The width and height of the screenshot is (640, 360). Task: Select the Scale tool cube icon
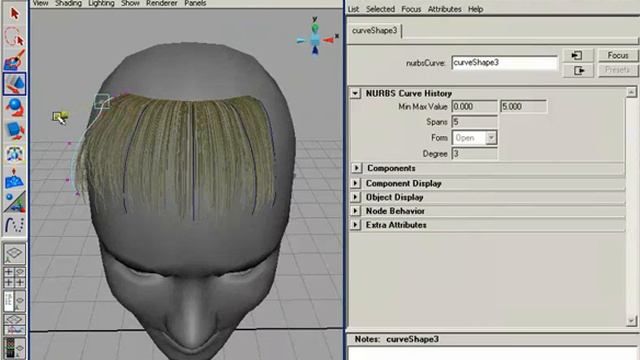click(x=15, y=131)
